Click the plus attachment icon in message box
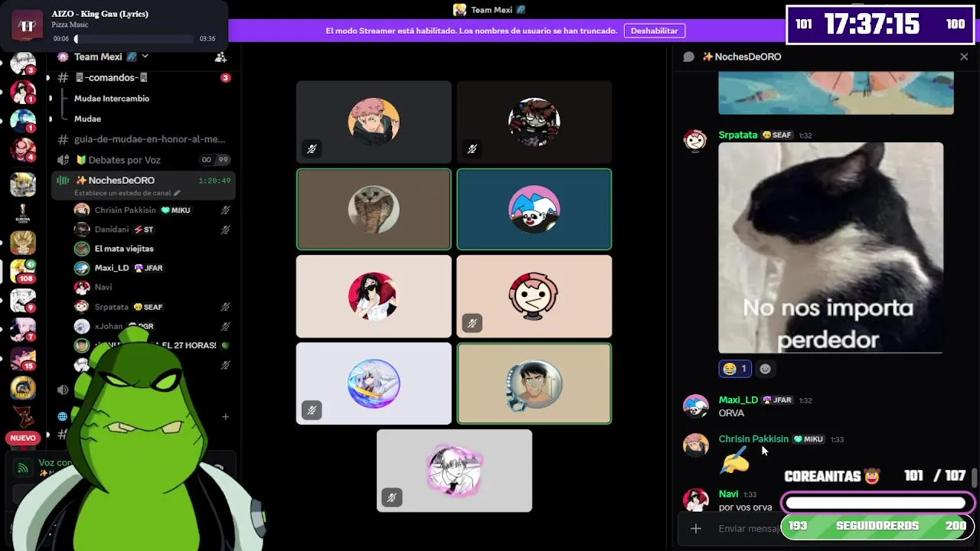Image resolution: width=980 pixels, height=551 pixels. pyautogui.click(x=695, y=528)
